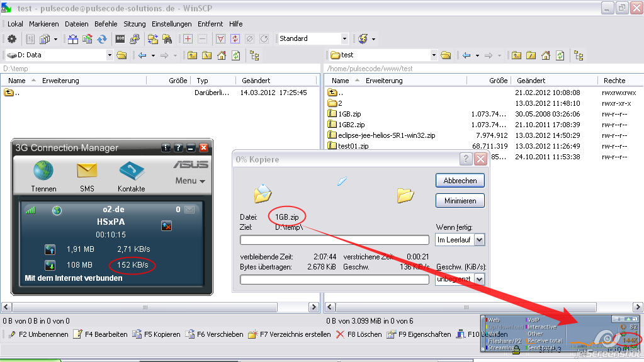Open the Sitzung menu
This screenshot has width=644, height=362.
point(134,24)
